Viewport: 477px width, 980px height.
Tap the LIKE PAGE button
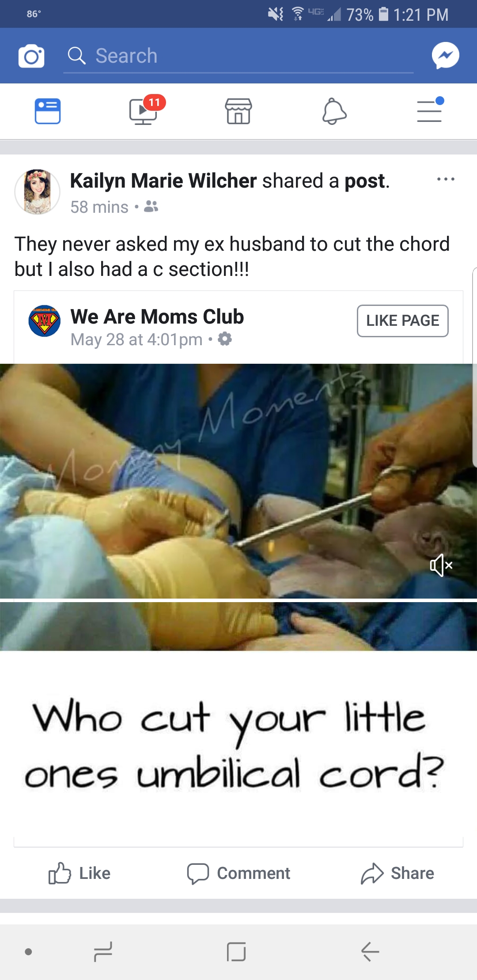[403, 321]
